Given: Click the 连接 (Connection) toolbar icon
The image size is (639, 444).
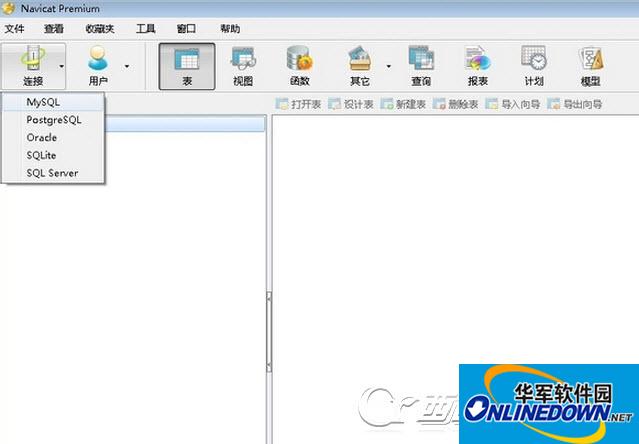Looking at the screenshot, I should coord(32,65).
